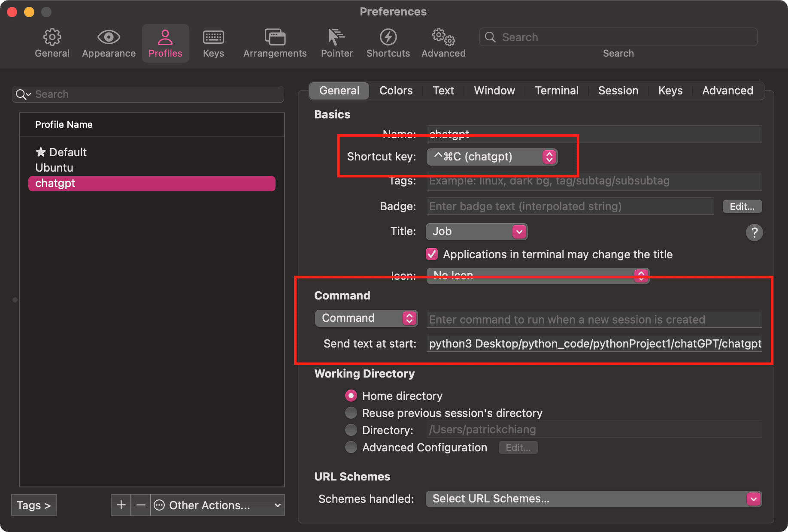
Task: Open the Shortcut key dropdown
Action: point(492,157)
